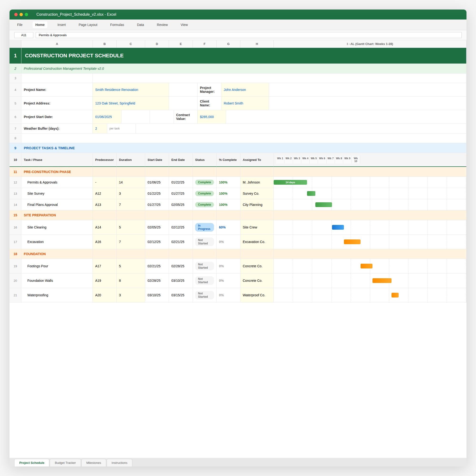Image resolution: width=476 pixels, height=476 pixels.
Task: Switch to the Milestones sheet tab
Action: coord(94,463)
